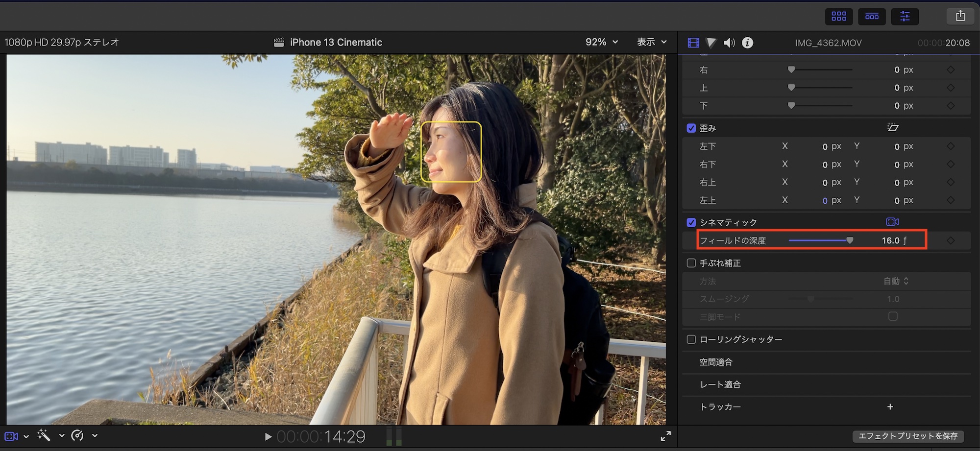This screenshot has height=451, width=980.
Task: Show the info inspector
Action: 747,43
